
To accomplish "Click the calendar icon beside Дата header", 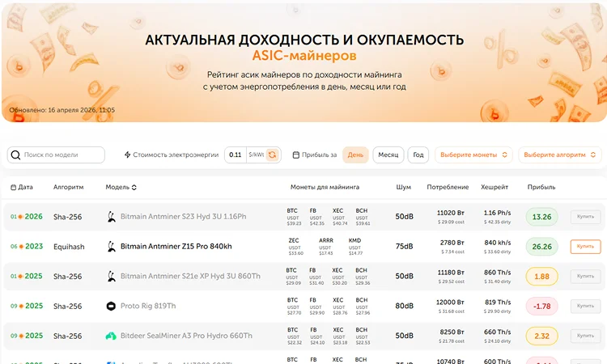I will pyautogui.click(x=13, y=187).
